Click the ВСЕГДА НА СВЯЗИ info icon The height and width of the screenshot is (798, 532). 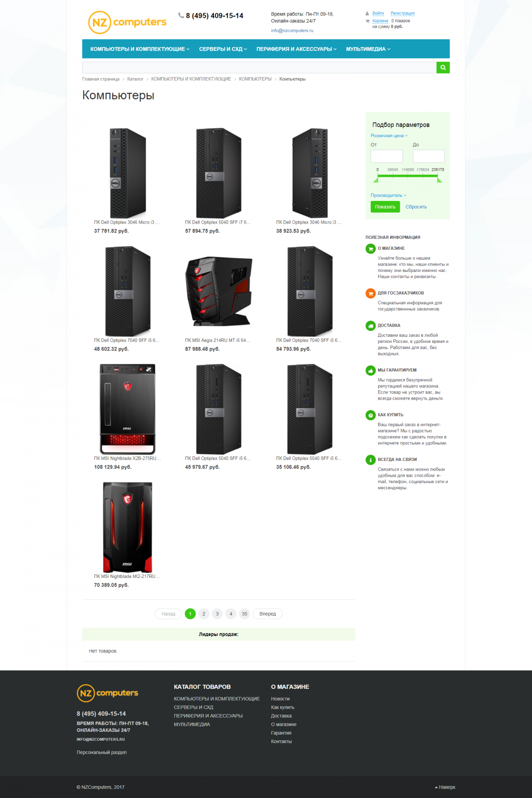[x=371, y=460]
